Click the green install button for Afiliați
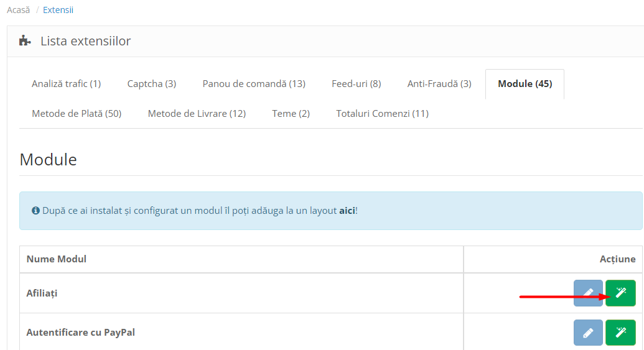 click(x=620, y=293)
